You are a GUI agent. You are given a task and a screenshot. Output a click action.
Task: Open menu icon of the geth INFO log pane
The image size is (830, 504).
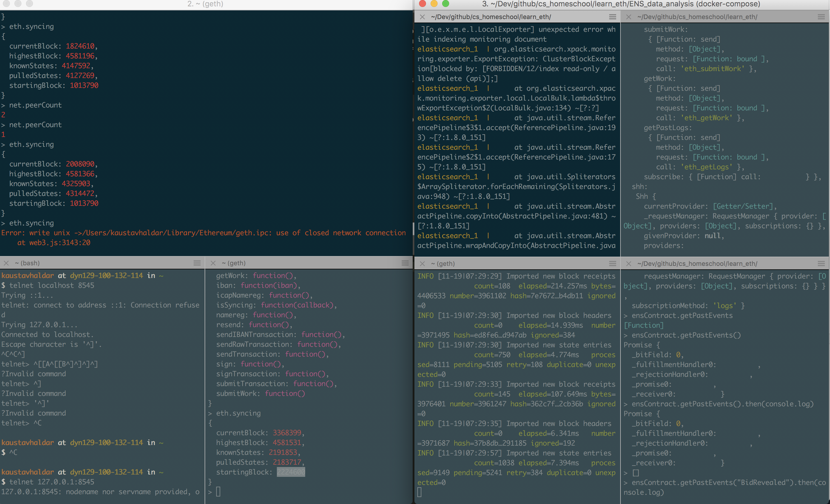point(613,264)
